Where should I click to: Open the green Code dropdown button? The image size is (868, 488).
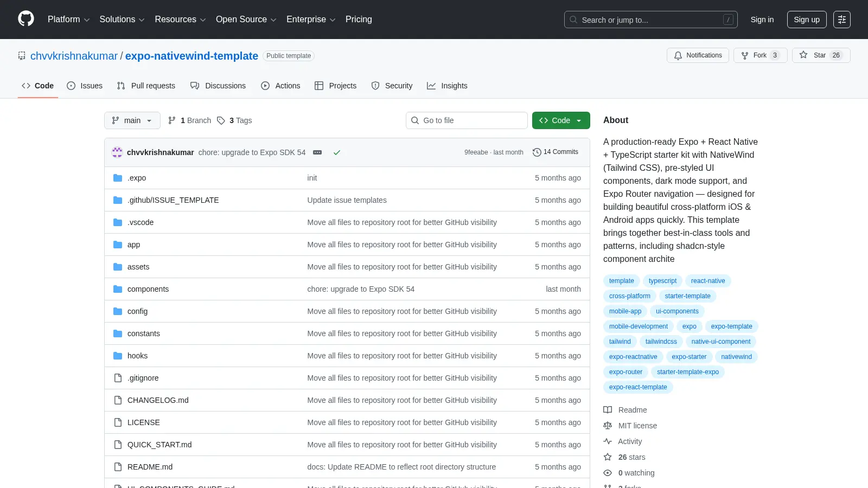561,120
